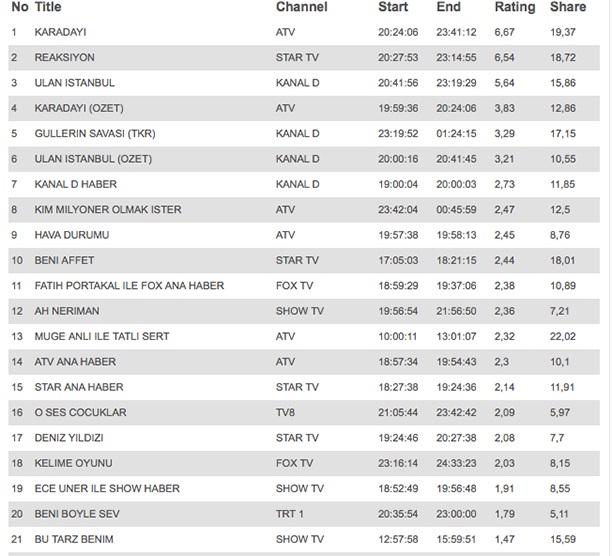Click FATIH PORTAKAL ILE FOX ANA HABER

[x=129, y=286]
